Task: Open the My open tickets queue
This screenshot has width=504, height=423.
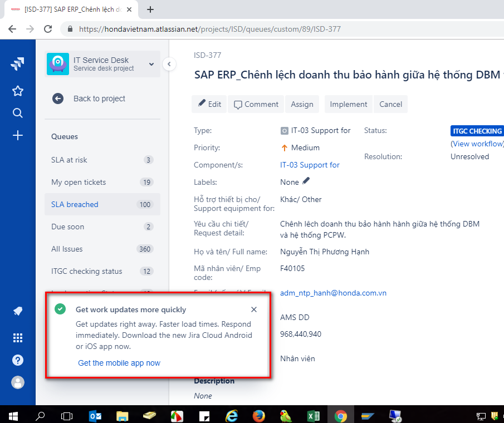Action: point(102,182)
